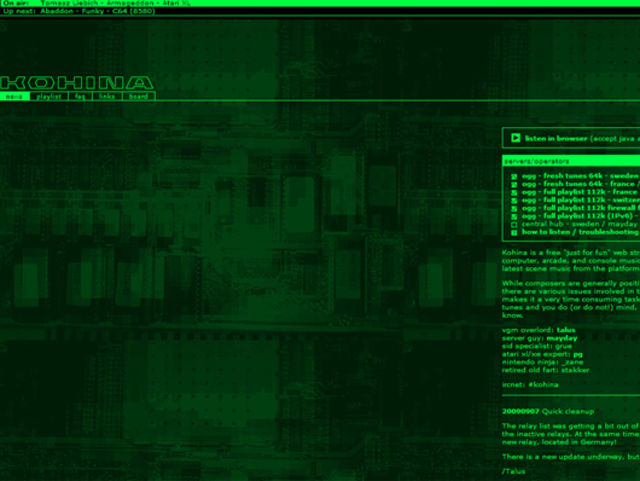This screenshot has width=640, height=481.
Task: Open ogg full playlist 112k (IPv6) stream
Action: point(580,216)
